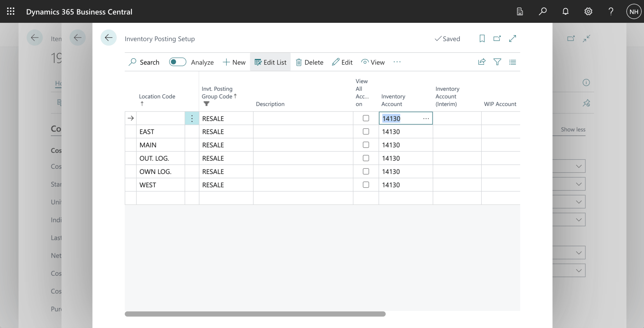Open page in a new window

pos(497,39)
